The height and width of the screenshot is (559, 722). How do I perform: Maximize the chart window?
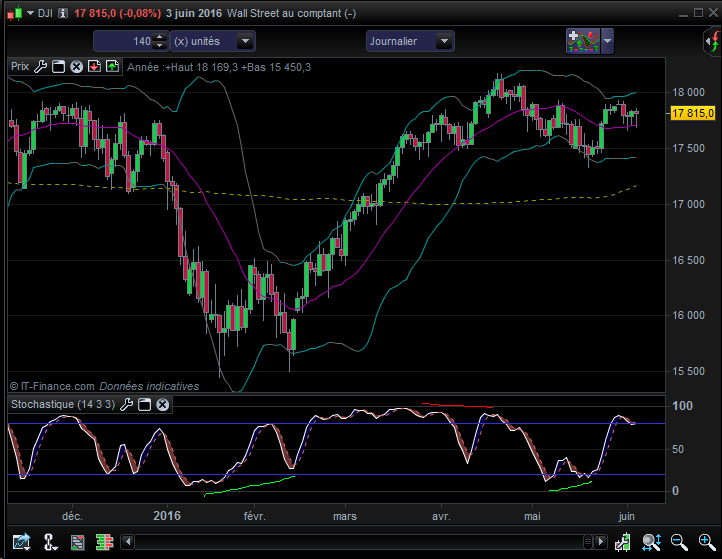[x=698, y=13]
